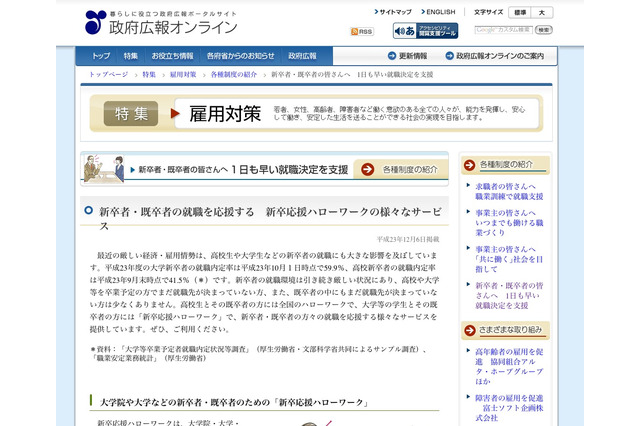Open the 特集 navigation tab
The image size is (640, 426).
[131, 56]
